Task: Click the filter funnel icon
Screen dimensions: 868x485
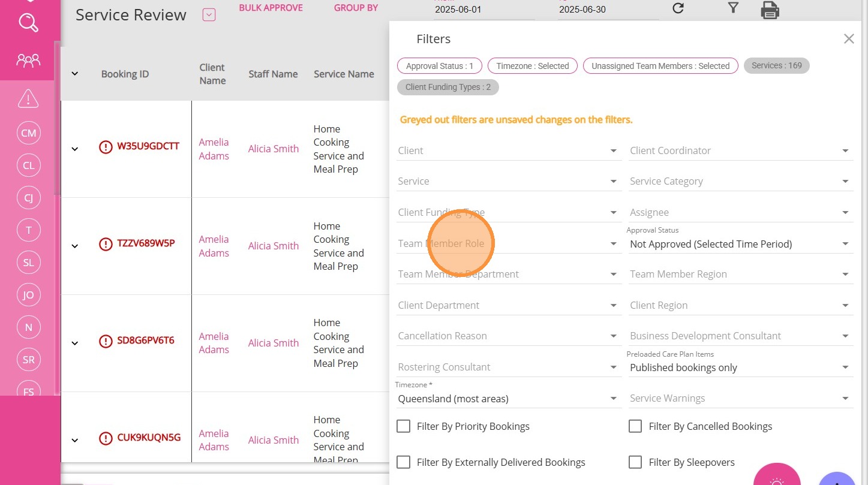Action: pos(732,8)
